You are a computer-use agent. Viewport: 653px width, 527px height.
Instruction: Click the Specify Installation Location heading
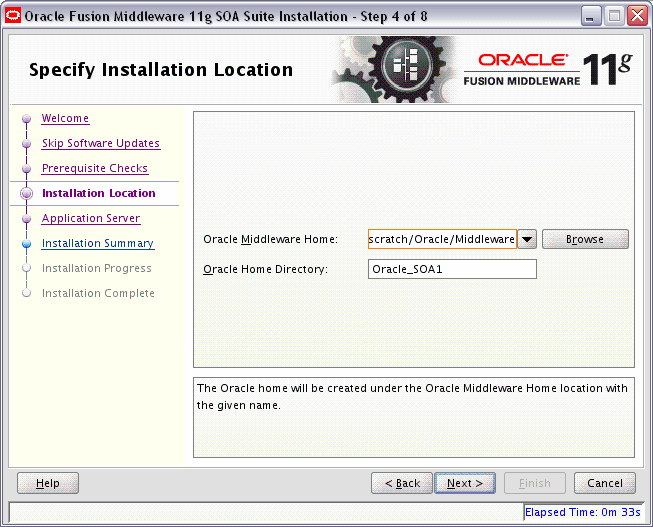[x=161, y=70]
